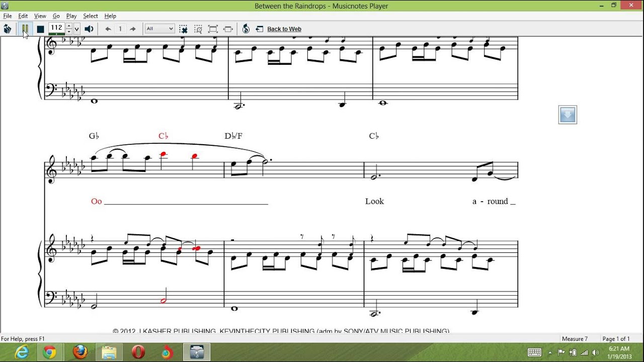Open Firefox from taskbar
The height and width of the screenshot is (362, 644).
(x=79, y=352)
